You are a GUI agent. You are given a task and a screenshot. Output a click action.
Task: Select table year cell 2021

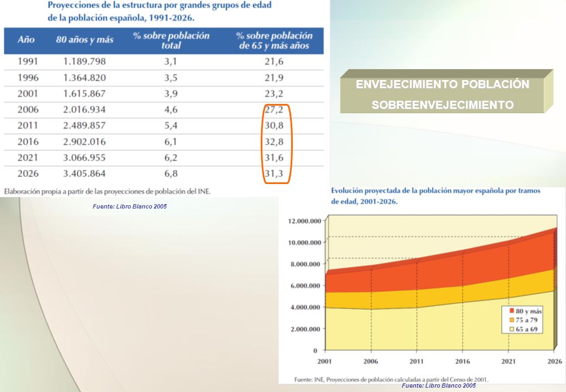coord(28,157)
